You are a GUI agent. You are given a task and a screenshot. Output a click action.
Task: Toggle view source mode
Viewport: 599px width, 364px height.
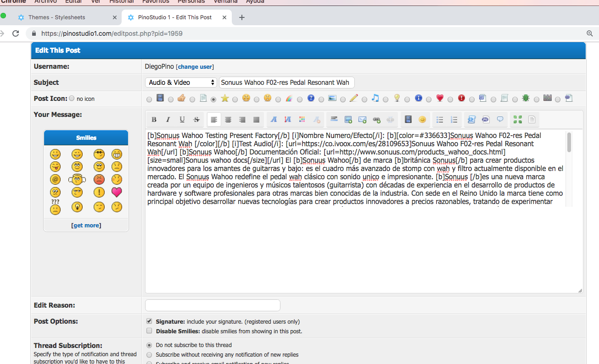pyautogui.click(x=532, y=120)
